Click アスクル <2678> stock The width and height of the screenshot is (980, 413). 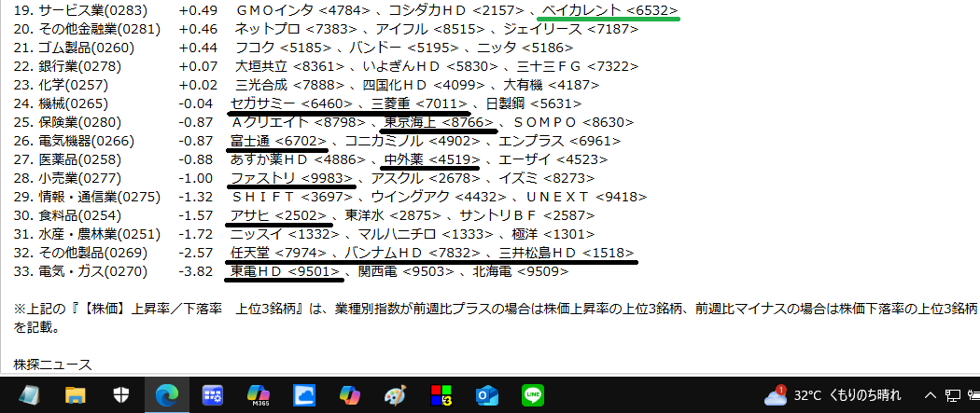point(427,178)
